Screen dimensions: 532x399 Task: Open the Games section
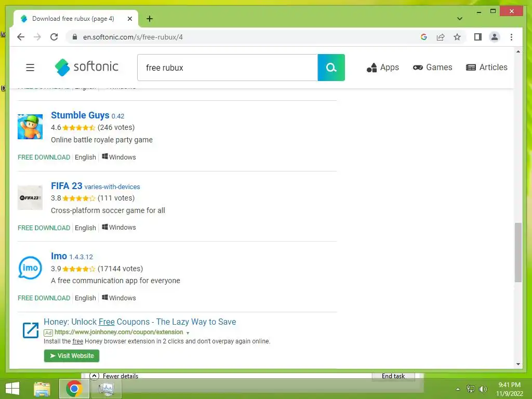pos(432,68)
